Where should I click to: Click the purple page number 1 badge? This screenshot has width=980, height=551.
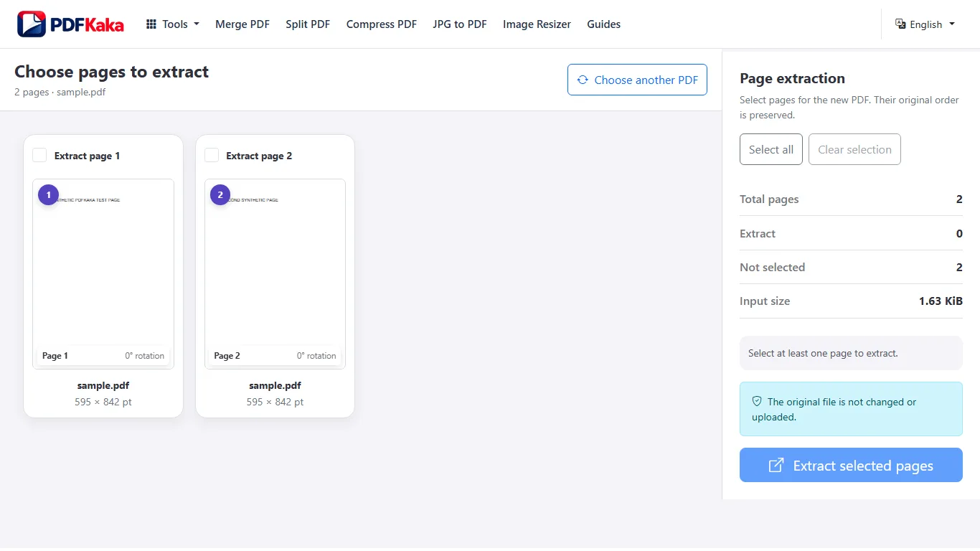48,194
